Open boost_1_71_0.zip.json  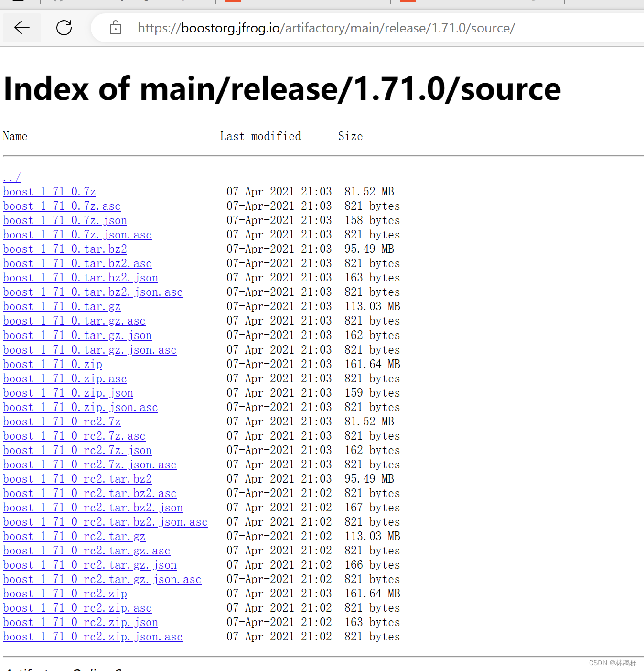(x=68, y=393)
